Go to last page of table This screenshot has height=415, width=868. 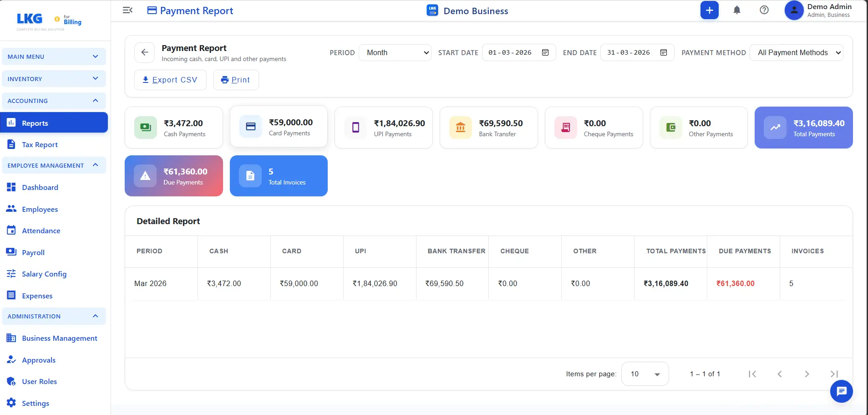click(x=834, y=374)
